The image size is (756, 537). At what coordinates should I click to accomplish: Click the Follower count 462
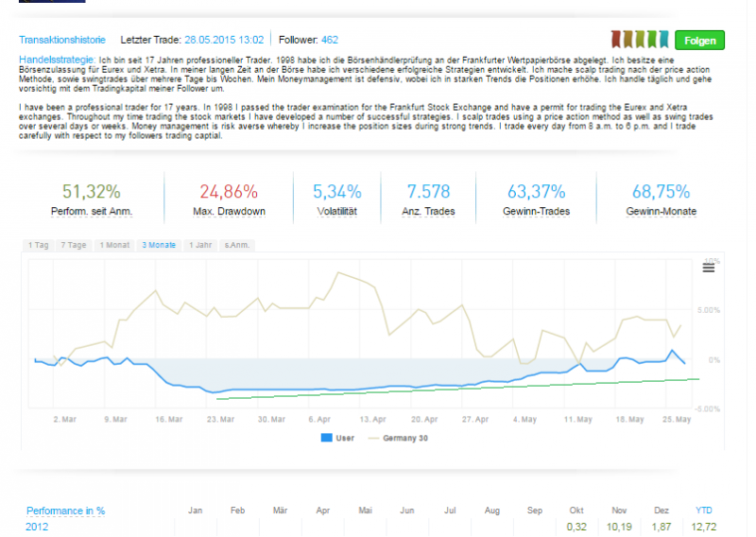point(330,40)
